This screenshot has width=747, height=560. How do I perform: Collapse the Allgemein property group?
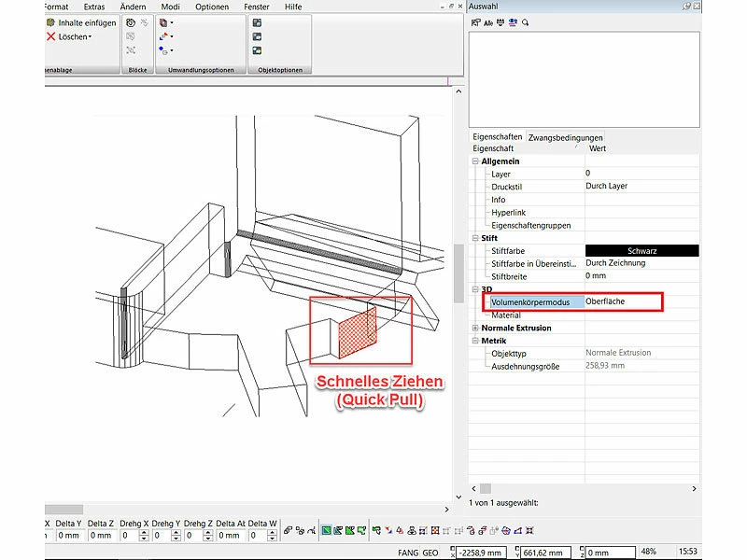tap(475, 161)
